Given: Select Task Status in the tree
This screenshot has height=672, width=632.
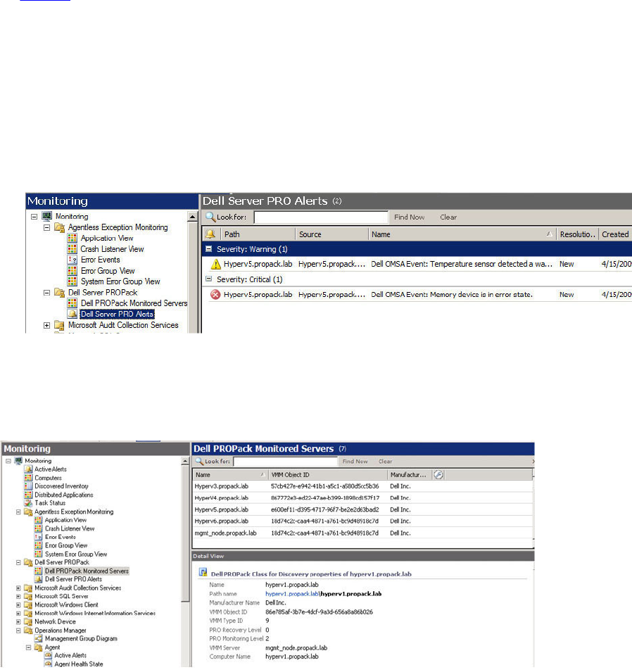Looking at the screenshot, I should (50, 502).
